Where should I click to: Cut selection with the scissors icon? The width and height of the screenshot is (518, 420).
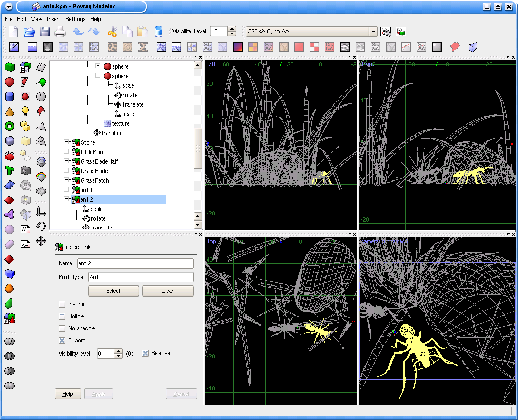point(112,32)
